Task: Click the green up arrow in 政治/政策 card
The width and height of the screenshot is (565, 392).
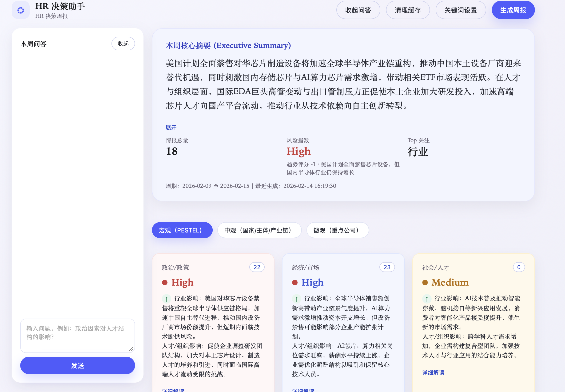Action: 167,299
